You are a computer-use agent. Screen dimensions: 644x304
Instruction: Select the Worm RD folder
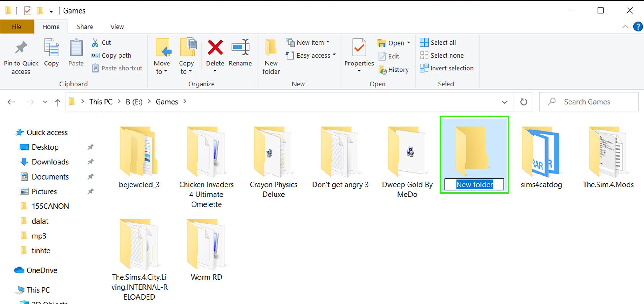(206, 250)
